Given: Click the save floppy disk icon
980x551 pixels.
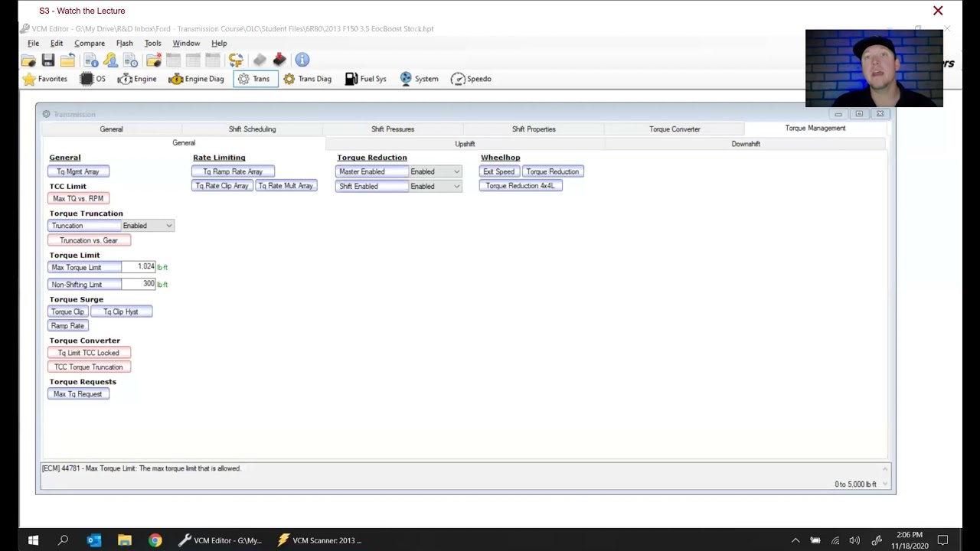Looking at the screenshot, I should tap(47, 60).
